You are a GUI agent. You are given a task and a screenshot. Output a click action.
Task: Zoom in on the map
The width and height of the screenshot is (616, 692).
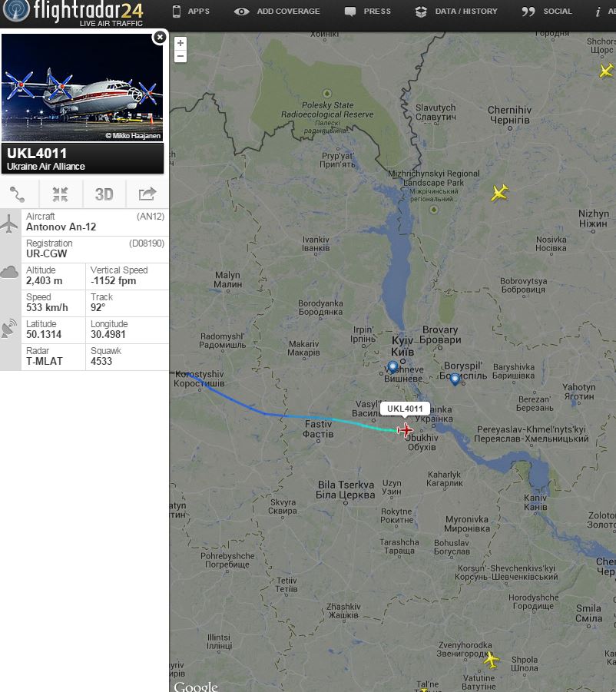tap(180, 43)
